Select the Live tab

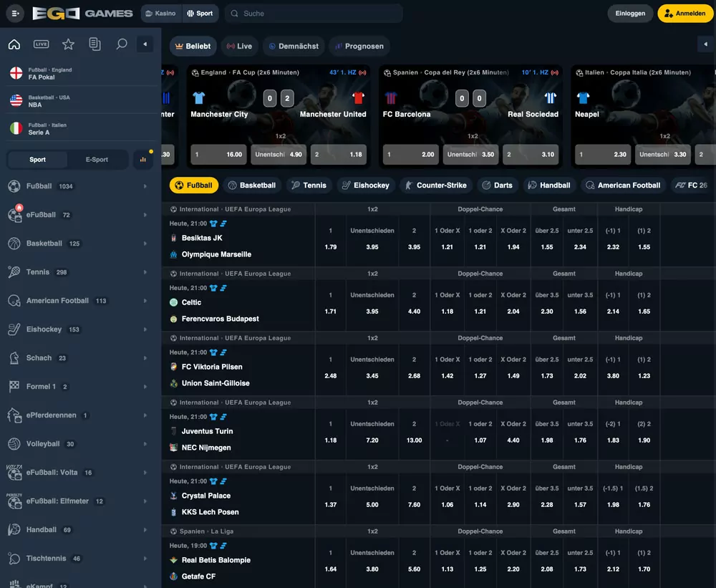(240, 46)
